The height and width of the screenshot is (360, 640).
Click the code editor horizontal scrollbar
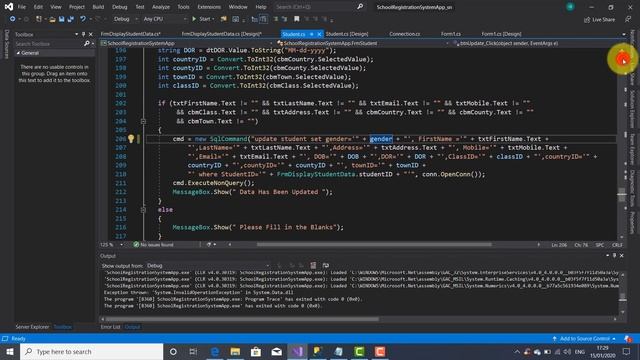374,244
